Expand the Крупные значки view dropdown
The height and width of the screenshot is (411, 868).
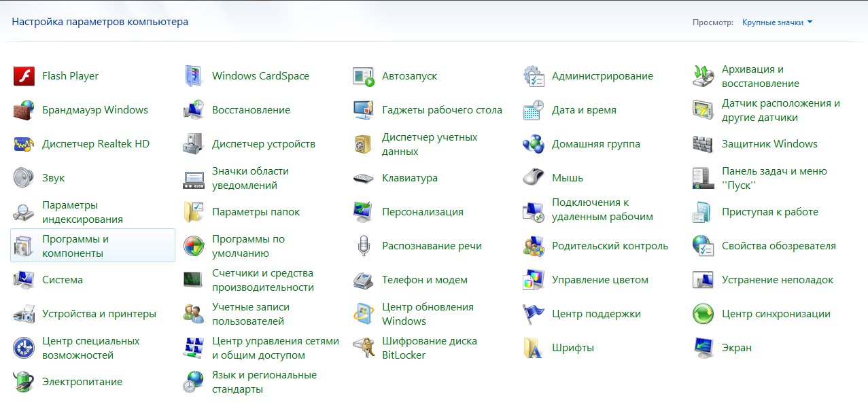(778, 22)
